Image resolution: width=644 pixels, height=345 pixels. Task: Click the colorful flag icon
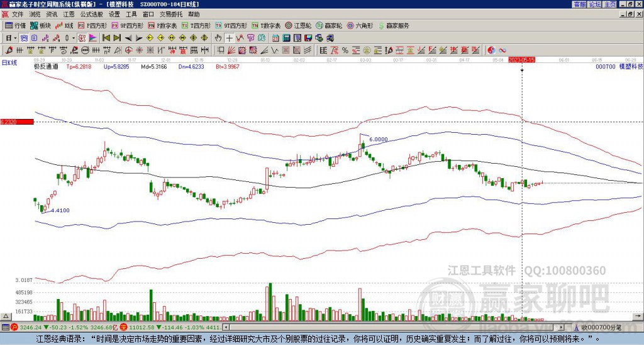click(93, 38)
